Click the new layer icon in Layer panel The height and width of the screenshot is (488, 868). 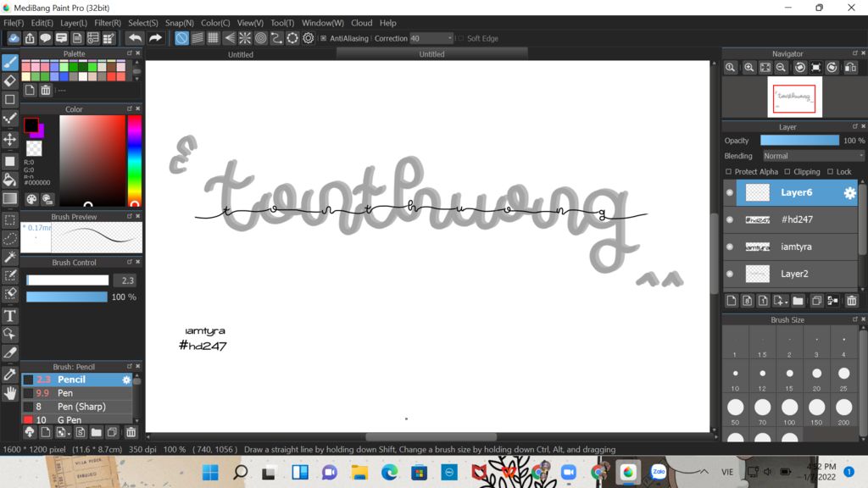tap(732, 301)
